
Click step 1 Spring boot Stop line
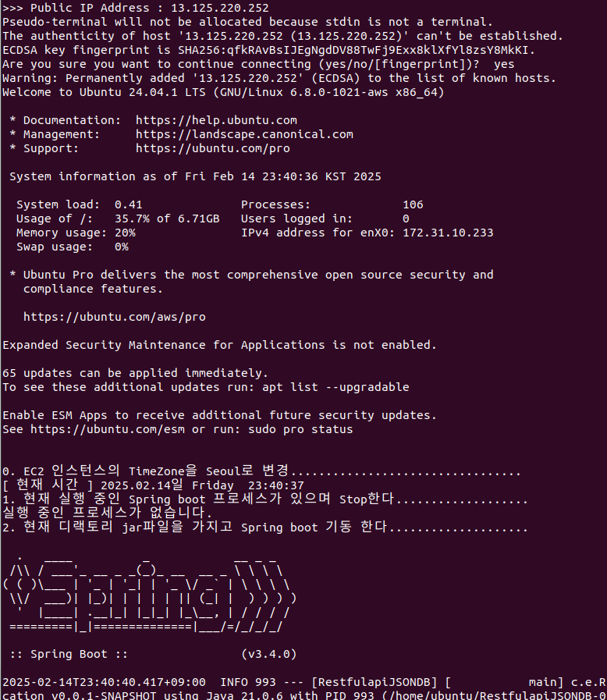coord(265,499)
